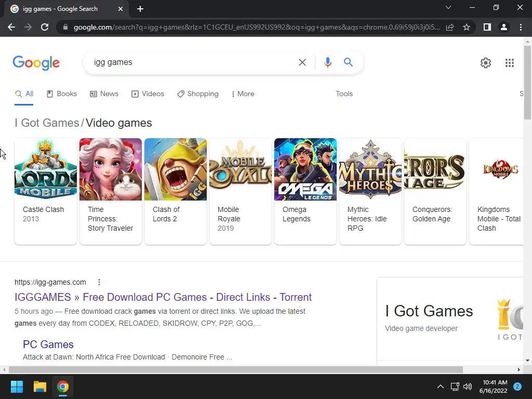This screenshot has width=532, height=399.
Task: Open the Chrome profile avatar icon
Action: (x=504, y=27)
